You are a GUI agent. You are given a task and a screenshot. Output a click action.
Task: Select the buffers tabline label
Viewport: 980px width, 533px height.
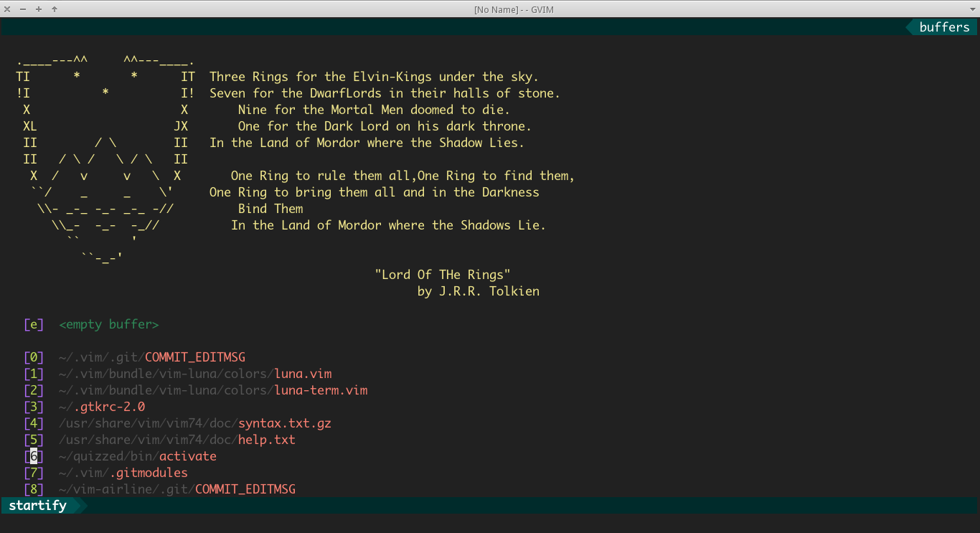[944, 27]
